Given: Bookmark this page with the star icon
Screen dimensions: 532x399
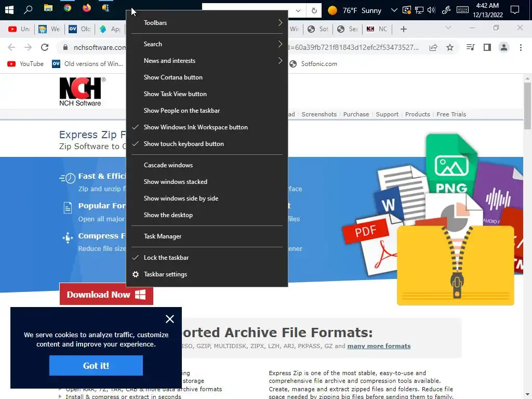Looking at the screenshot, I should [450, 47].
